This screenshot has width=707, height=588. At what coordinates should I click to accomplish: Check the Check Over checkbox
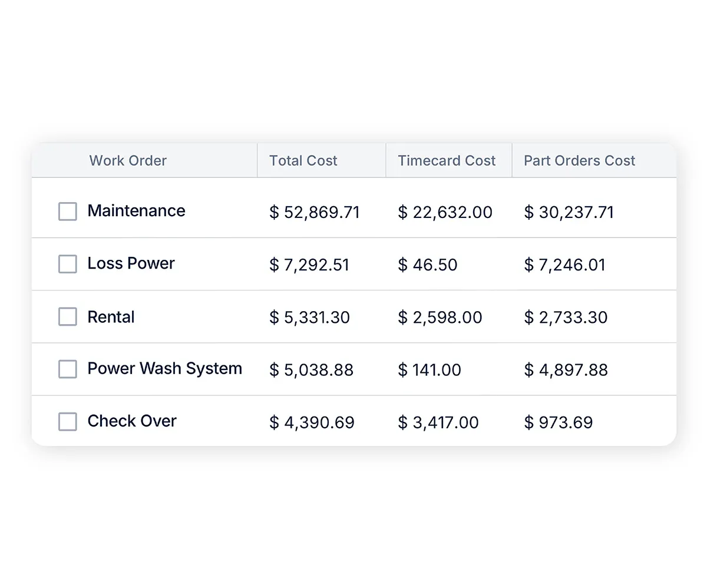click(x=67, y=421)
